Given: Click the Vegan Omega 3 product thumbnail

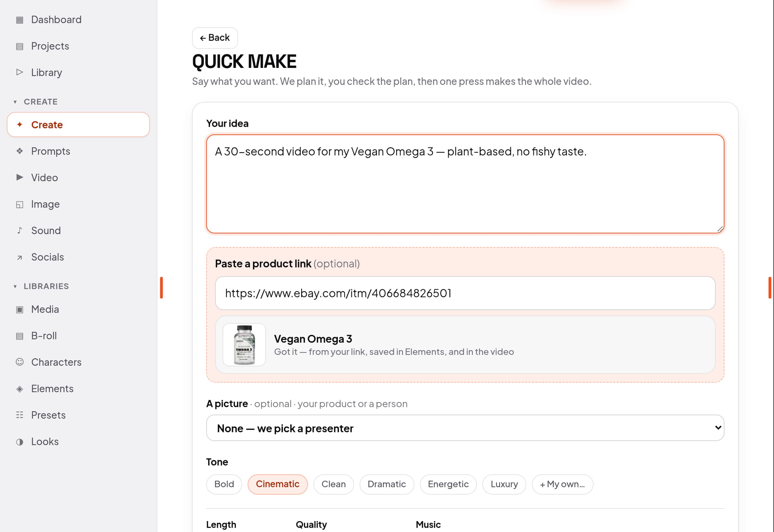Looking at the screenshot, I should 244,345.
